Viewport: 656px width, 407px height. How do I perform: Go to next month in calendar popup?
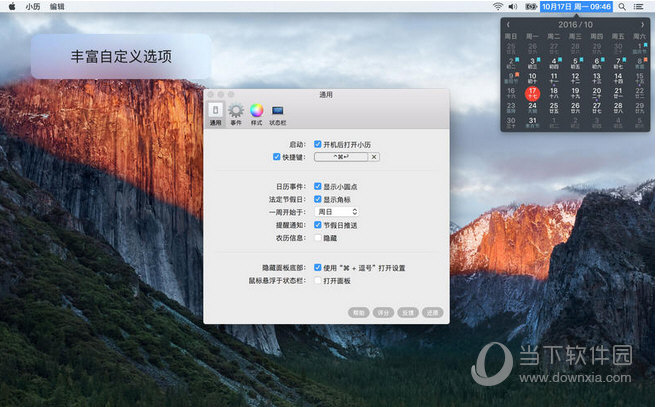[643, 25]
